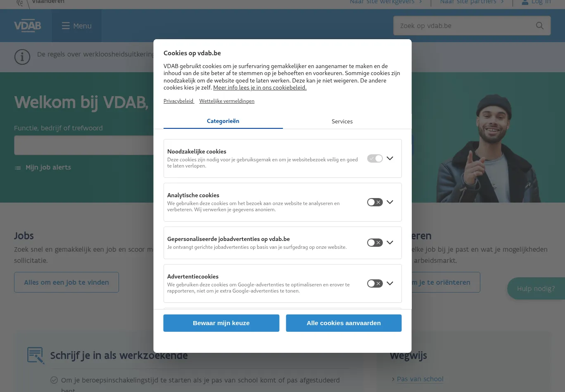
Task: Select the Categorieën tab
Action: (x=223, y=121)
